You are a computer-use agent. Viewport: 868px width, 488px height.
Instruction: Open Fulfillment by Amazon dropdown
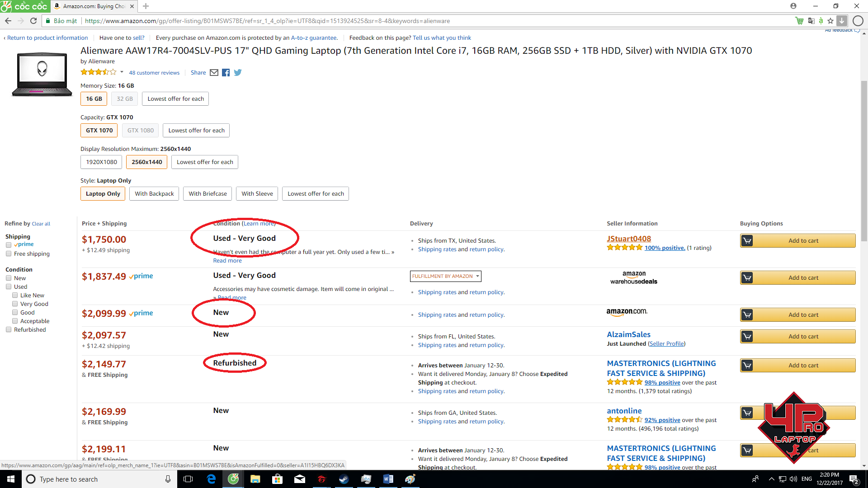pos(445,276)
